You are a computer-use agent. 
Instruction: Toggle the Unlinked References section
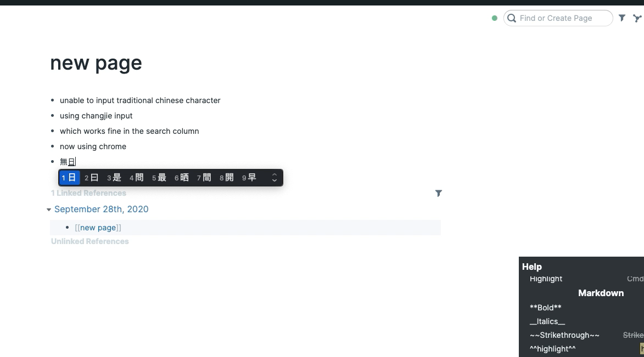[x=89, y=241]
